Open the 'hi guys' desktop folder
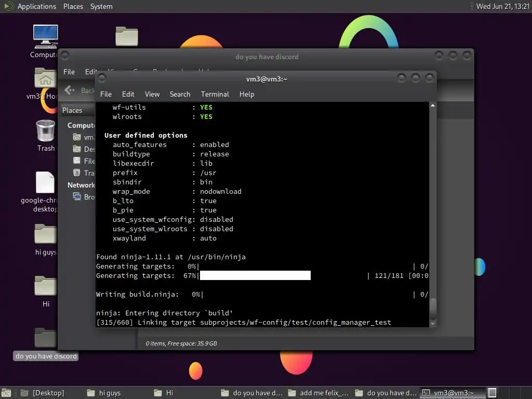The image size is (532, 399). [x=45, y=234]
